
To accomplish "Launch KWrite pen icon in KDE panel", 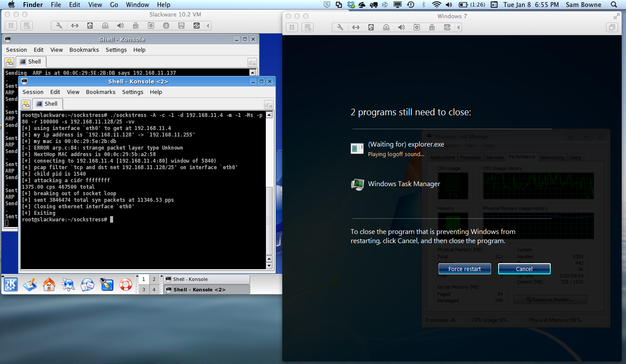I will (107, 284).
